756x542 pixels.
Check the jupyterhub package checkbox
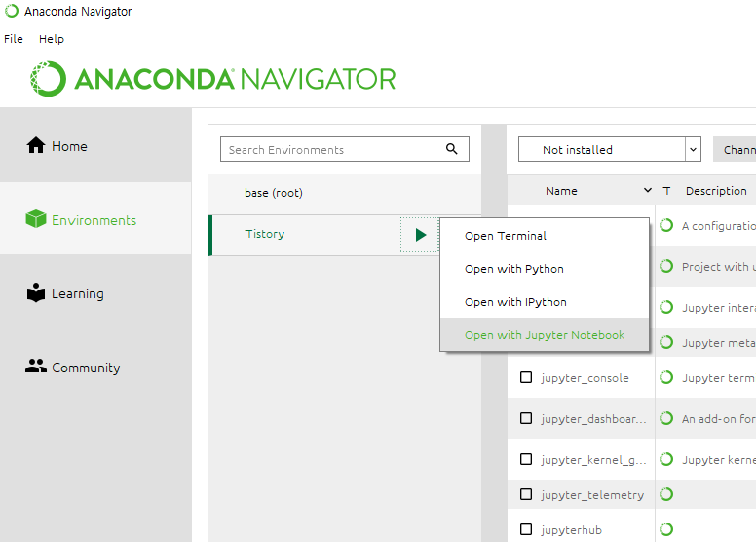(x=526, y=529)
